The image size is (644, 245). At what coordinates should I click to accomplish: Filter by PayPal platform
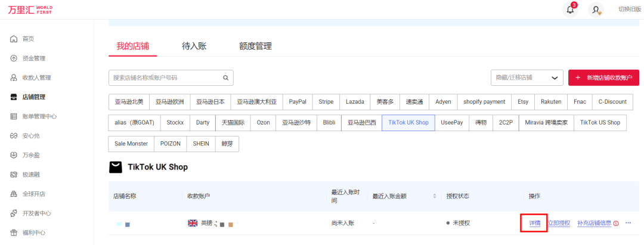tap(298, 102)
